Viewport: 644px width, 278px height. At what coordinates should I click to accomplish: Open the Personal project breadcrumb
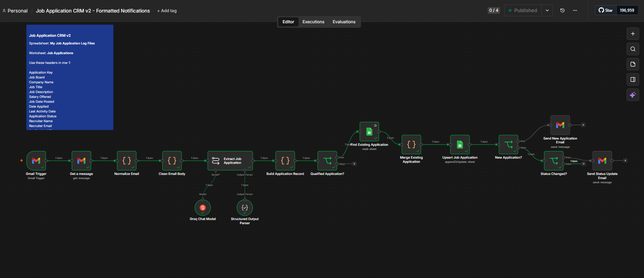pyautogui.click(x=15, y=11)
